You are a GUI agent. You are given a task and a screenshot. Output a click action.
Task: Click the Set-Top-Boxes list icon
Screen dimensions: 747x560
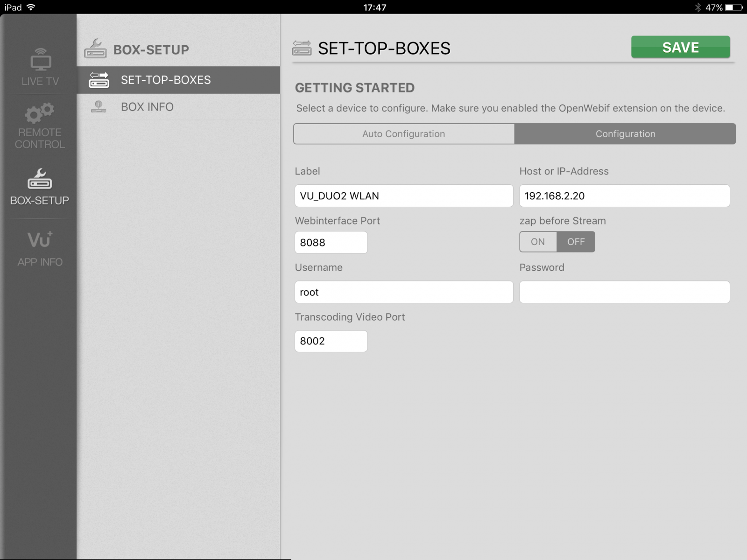coord(99,80)
